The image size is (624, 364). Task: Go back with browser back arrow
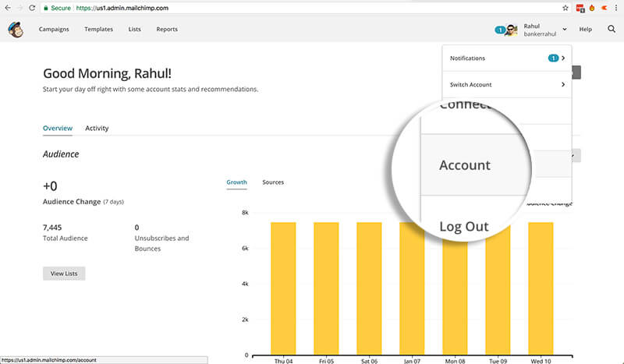pyautogui.click(x=8, y=8)
